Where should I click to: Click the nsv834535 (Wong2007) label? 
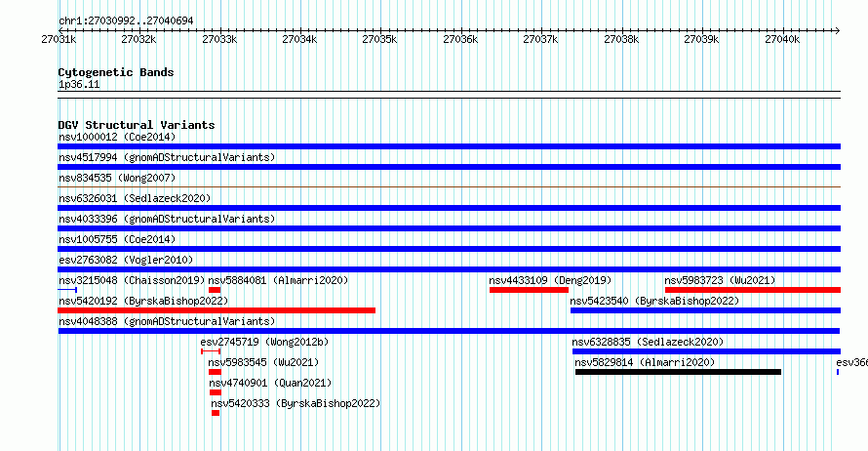pos(117,178)
